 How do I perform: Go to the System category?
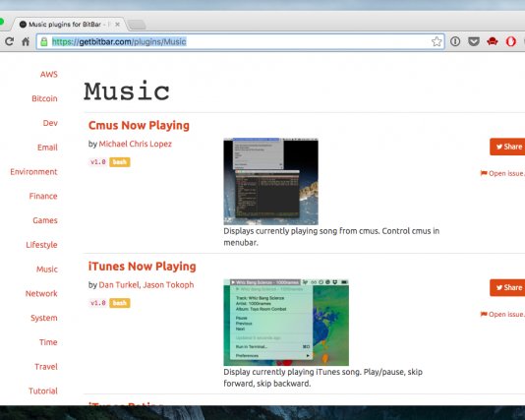coord(44,318)
